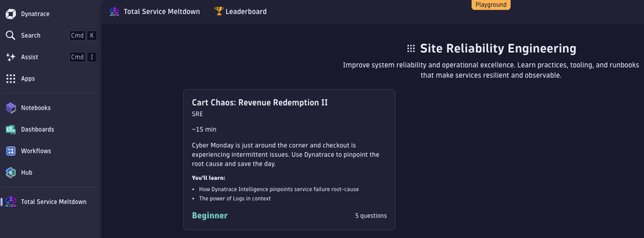The width and height of the screenshot is (644, 238).
Task: Click the You'll learn: heading
Action: point(209,178)
